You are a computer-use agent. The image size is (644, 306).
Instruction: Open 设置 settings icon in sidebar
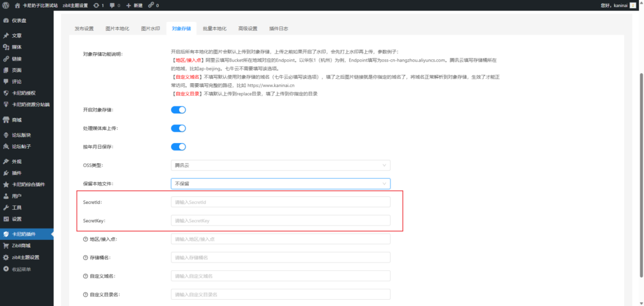click(6, 219)
